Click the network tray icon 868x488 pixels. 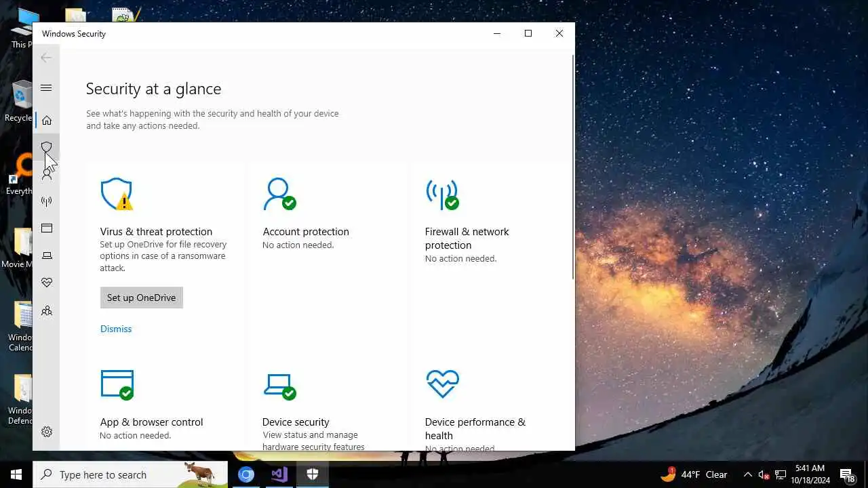781,475
